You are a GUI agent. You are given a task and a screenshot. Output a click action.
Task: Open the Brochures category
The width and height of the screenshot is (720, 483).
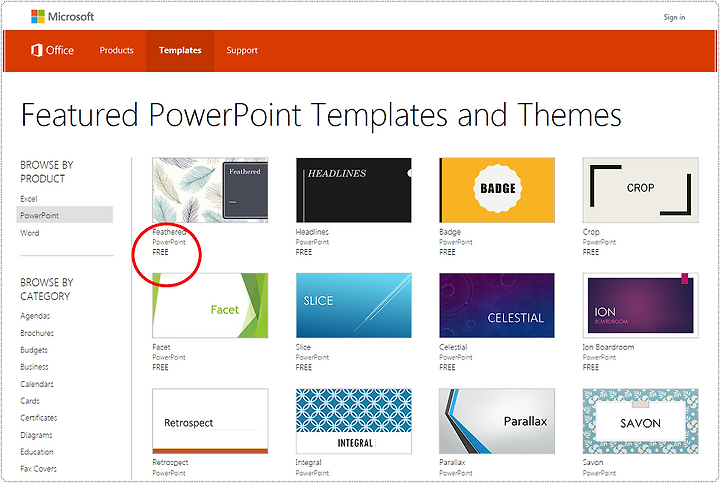(37, 333)
